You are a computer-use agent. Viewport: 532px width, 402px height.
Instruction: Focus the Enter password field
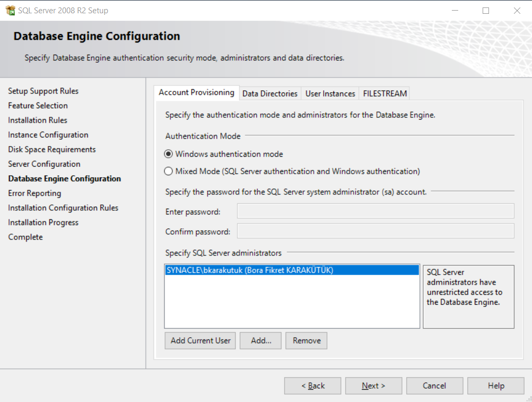coord(375,211)
